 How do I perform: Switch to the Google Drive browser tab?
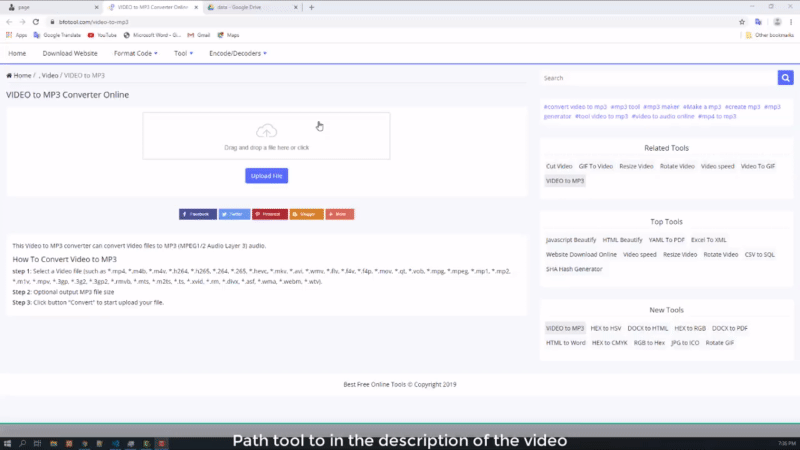(250, 7)
